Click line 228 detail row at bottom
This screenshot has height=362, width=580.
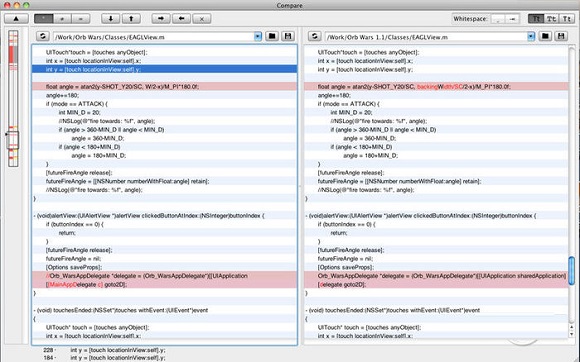tap(105, 350)
